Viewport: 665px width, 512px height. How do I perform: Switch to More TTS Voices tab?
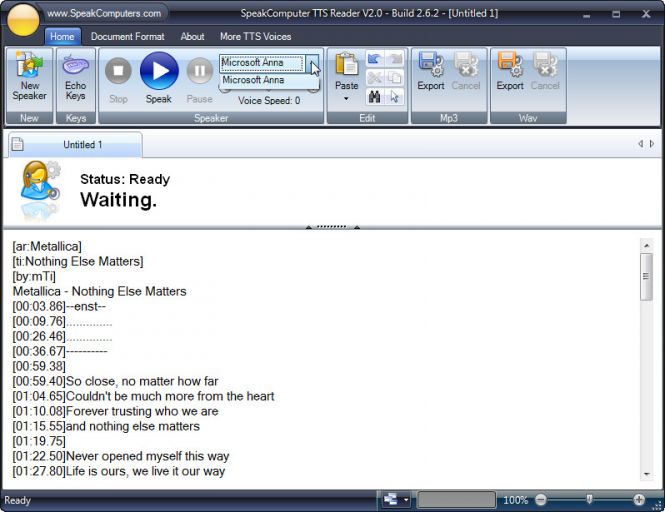pos(255,37)
